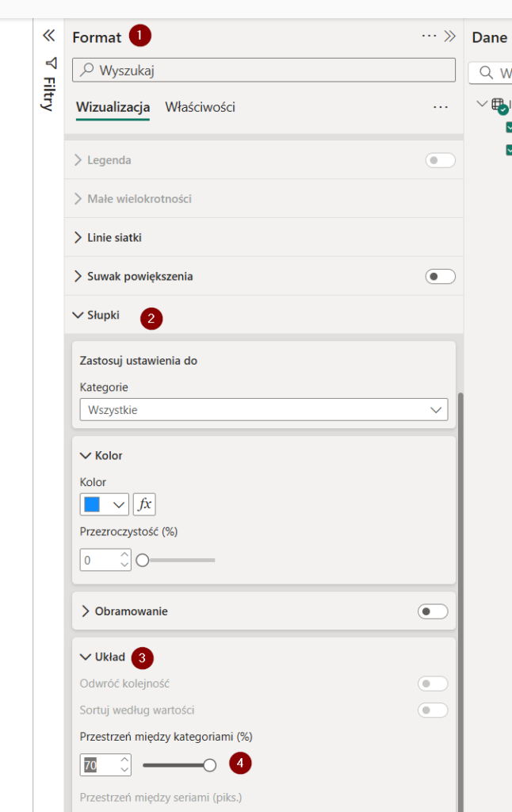Open the bar Kolor picker dropdown

pyautogui.click(x=104, y=504)
